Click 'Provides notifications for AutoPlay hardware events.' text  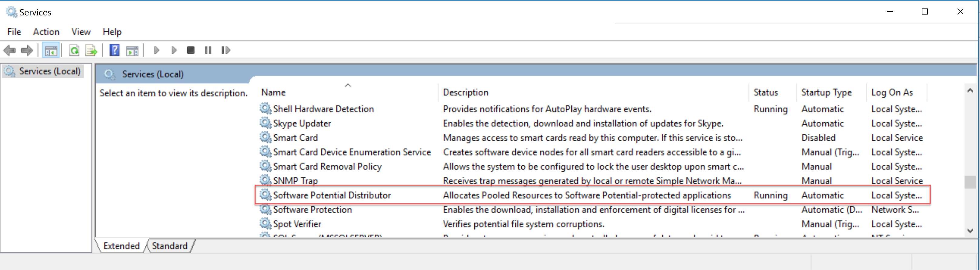pos(547,109)
